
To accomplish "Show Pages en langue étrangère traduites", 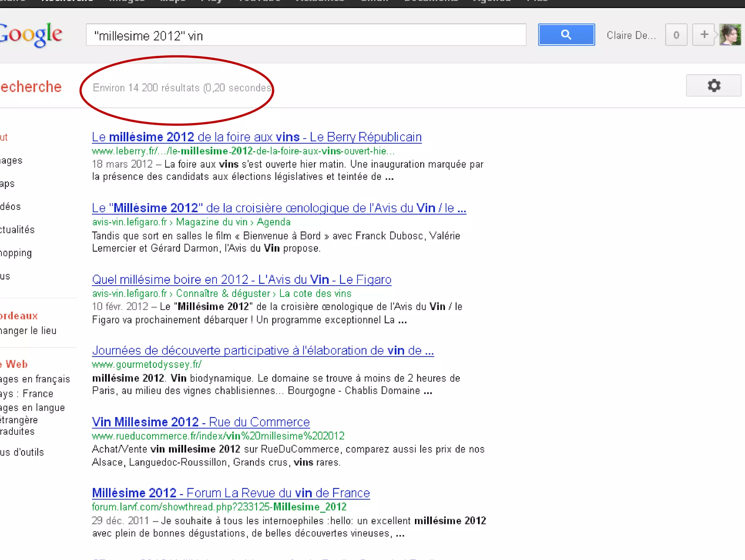I will (32, 420).
